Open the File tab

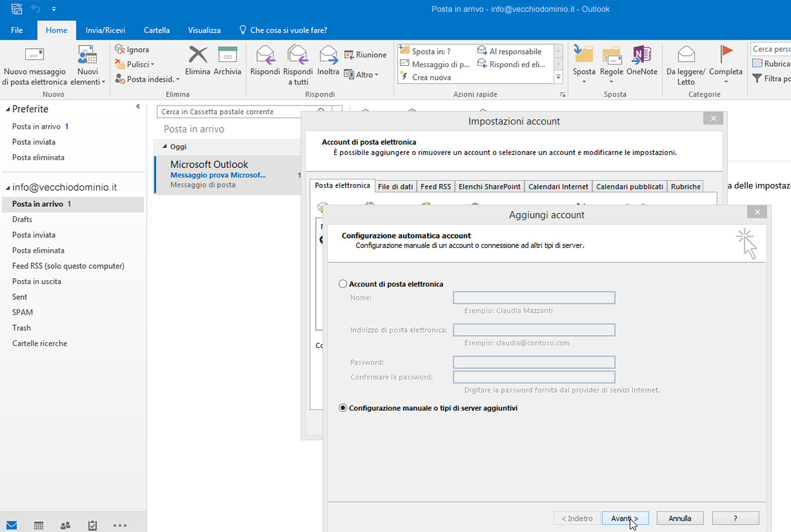17,30
